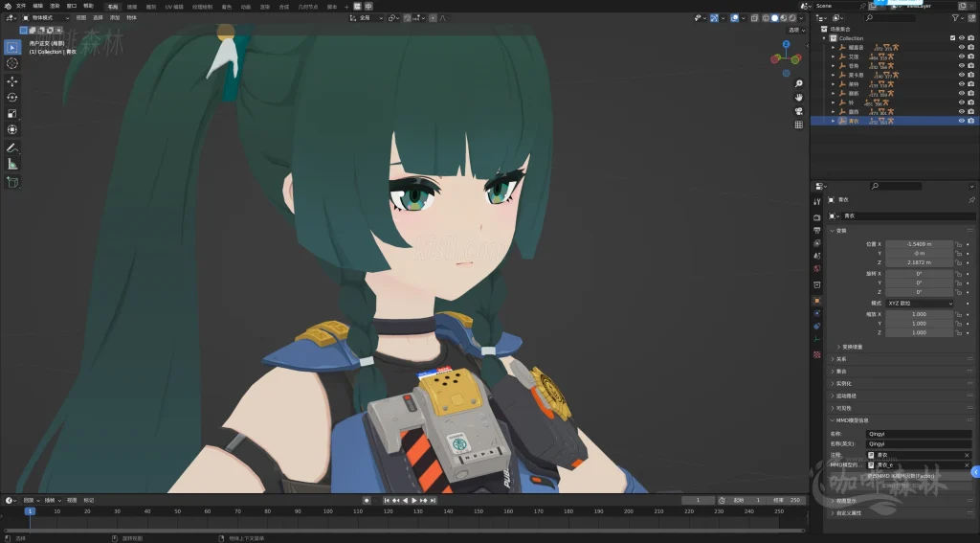The width and height of the screenshot is (980, 543).
Task: Uncheck the Collection exclude checkbox
Action: click(x=952, y=38)
